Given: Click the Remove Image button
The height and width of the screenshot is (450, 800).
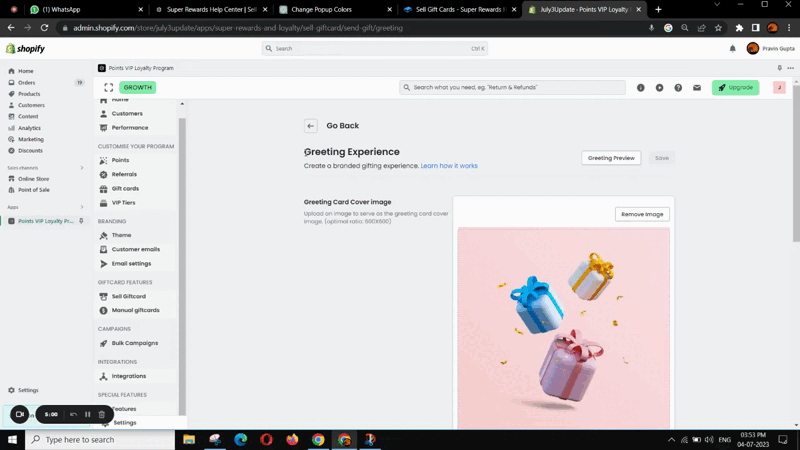Looking at the screenshot, I should click(642, 214).
